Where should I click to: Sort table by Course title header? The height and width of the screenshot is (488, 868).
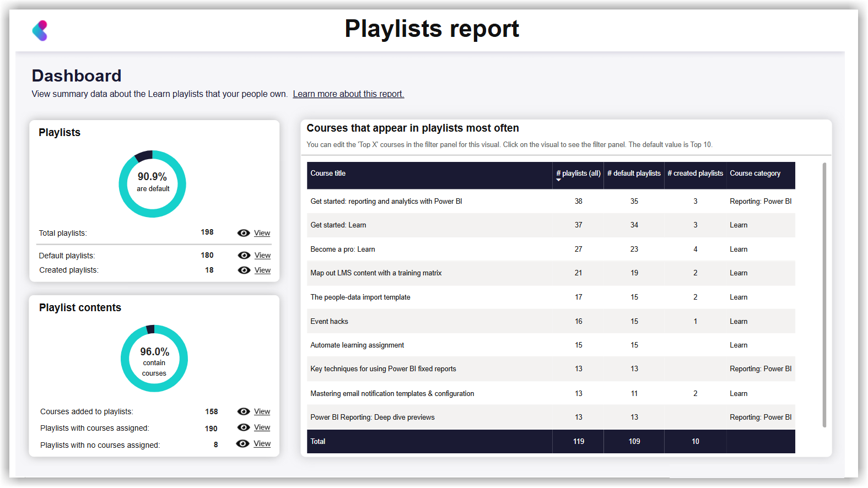328,173
